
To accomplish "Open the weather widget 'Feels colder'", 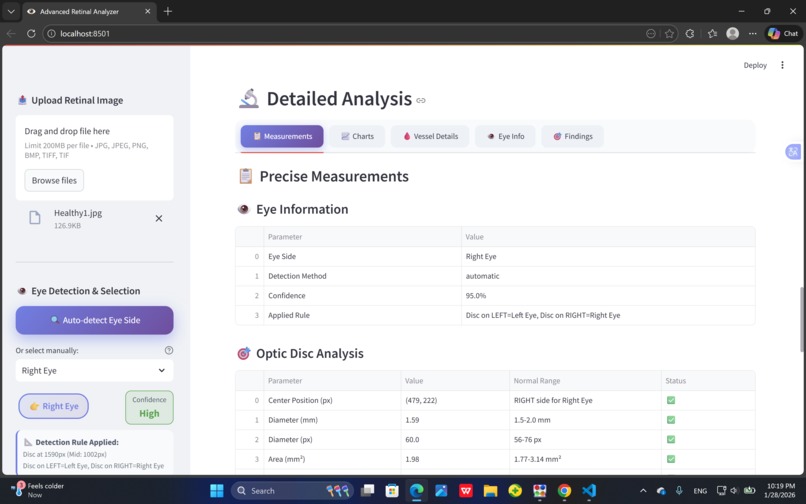I will point(39,490).
